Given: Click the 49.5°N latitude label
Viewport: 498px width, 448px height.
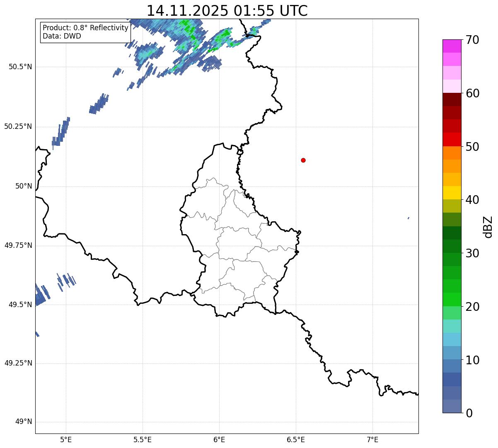Looking at the screenshot, I should tap(20, 305).
